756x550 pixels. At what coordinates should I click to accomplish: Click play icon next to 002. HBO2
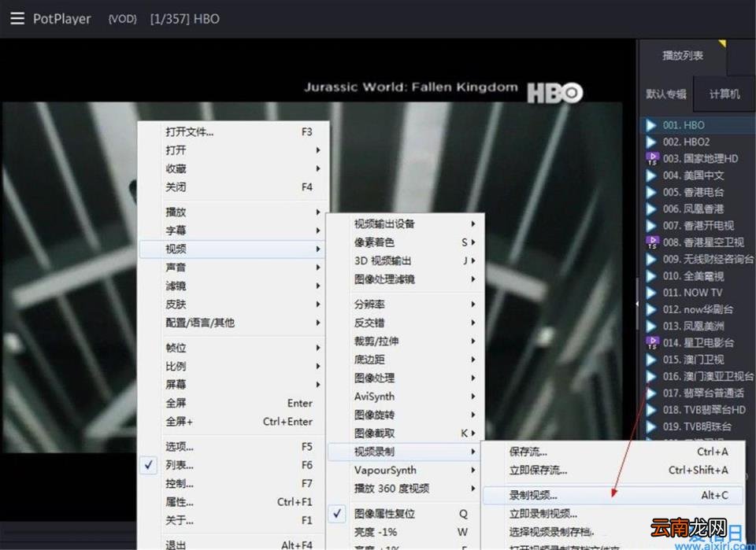(x=651, y=142)
